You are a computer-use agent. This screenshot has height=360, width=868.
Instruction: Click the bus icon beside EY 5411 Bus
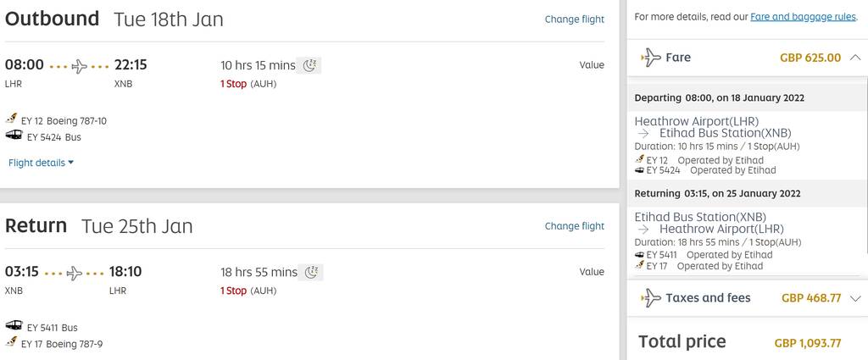[14, 325]
